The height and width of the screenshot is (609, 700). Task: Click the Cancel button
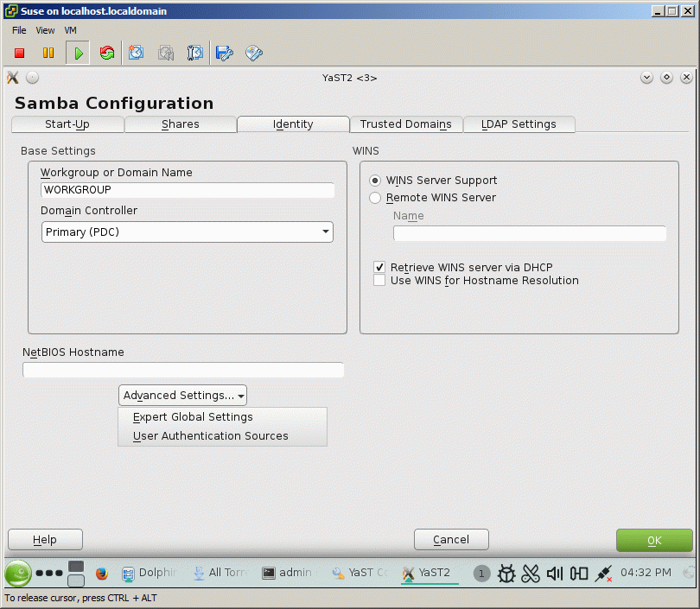click(x=451, y=540)
